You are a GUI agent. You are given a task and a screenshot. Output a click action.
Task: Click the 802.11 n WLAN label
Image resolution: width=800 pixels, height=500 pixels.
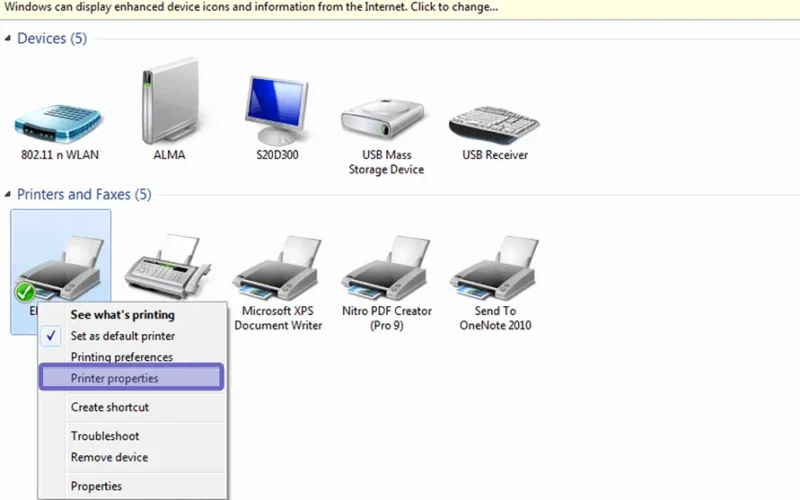60,155
